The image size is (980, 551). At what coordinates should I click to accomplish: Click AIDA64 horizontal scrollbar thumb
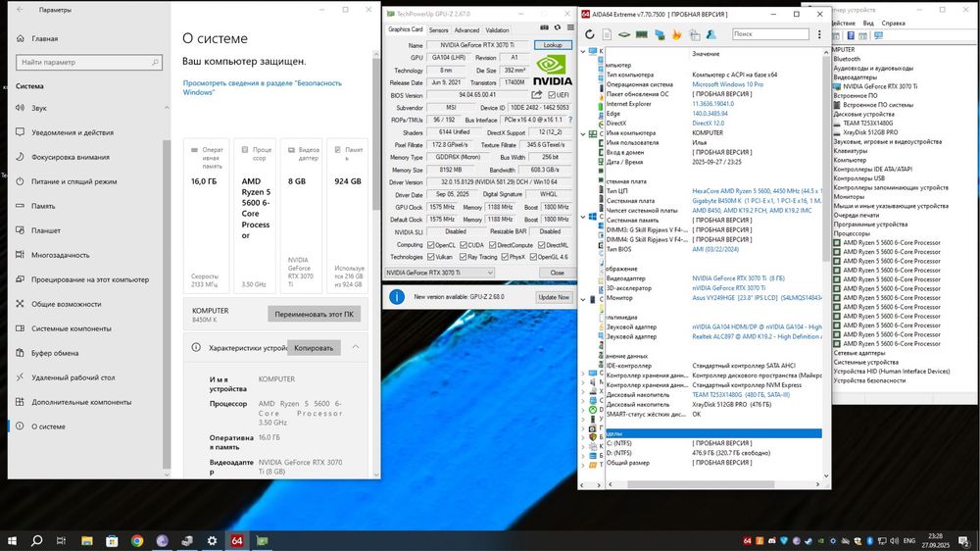[x=701, y=484]
